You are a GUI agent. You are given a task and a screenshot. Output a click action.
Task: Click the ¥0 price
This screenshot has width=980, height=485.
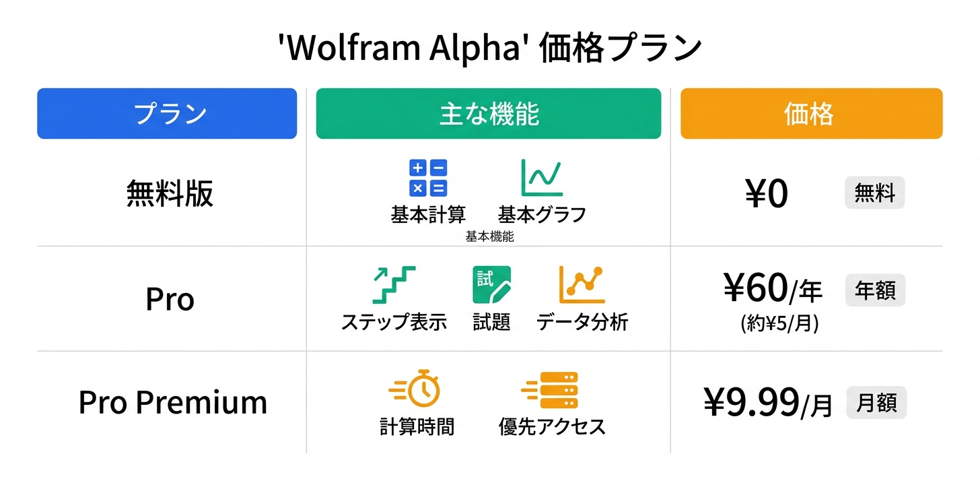[x=767, y=194]
